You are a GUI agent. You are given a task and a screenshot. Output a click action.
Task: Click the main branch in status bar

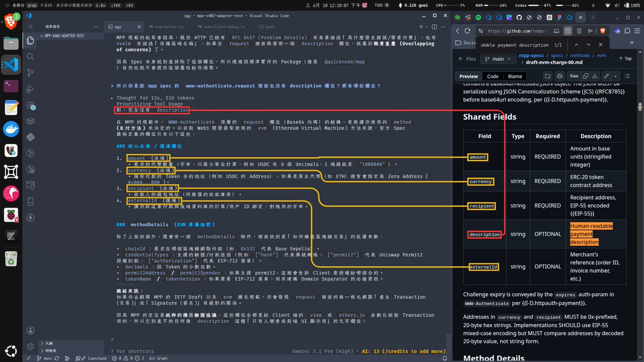(x=44, y=358)
